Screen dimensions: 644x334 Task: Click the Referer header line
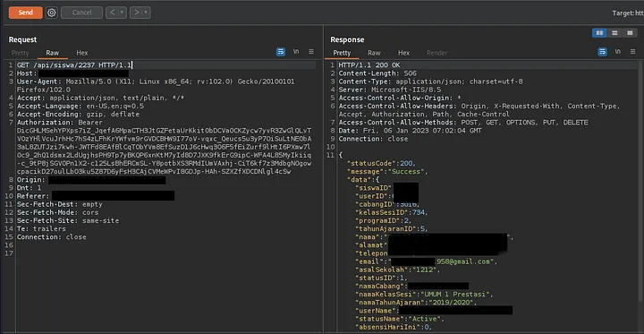pyautogui.click(x=96, y=196)
